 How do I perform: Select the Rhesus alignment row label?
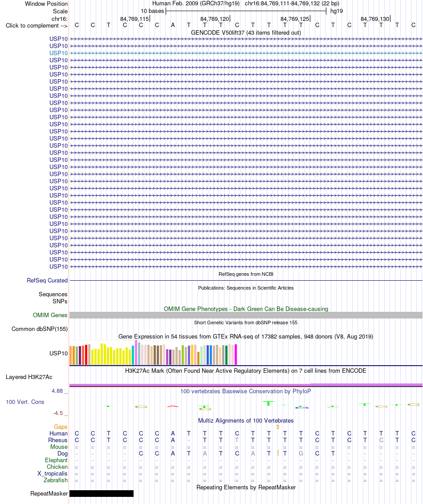[x=58, y=440]
